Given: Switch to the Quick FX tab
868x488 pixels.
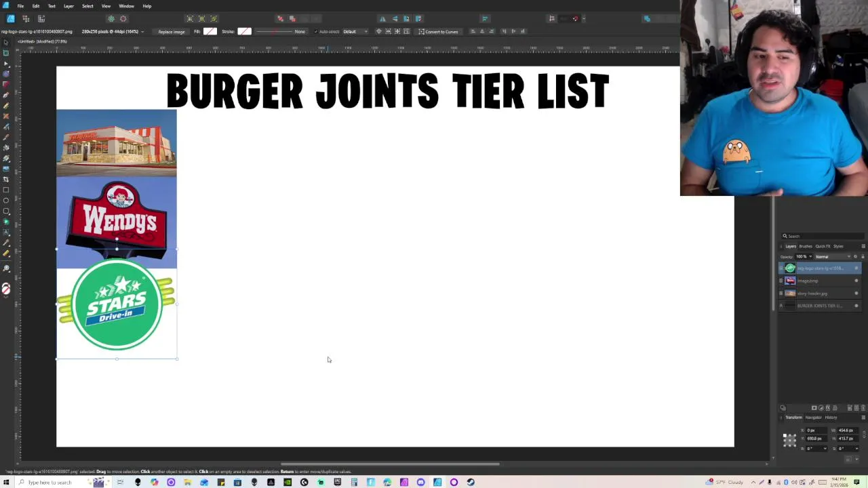Looking at the screenshot, I should (823, 246).
